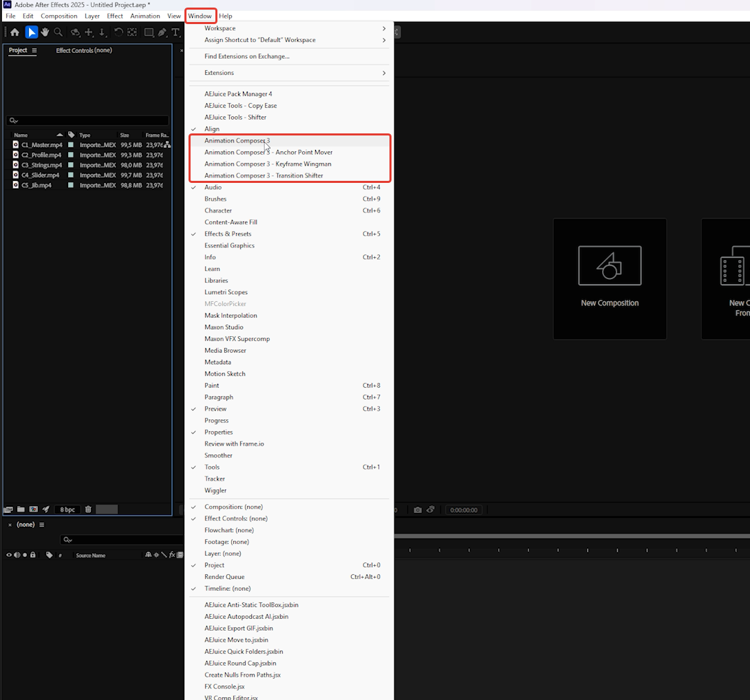The image size is (750, 700).
Task: Sort by the Name column arrow
Action: (59, 135)
